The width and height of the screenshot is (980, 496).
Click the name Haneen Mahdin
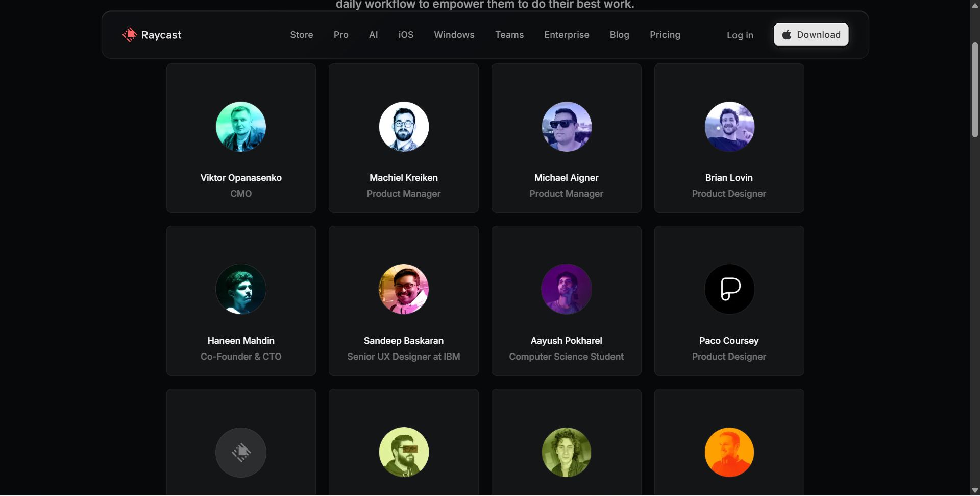tap(241, 341)
